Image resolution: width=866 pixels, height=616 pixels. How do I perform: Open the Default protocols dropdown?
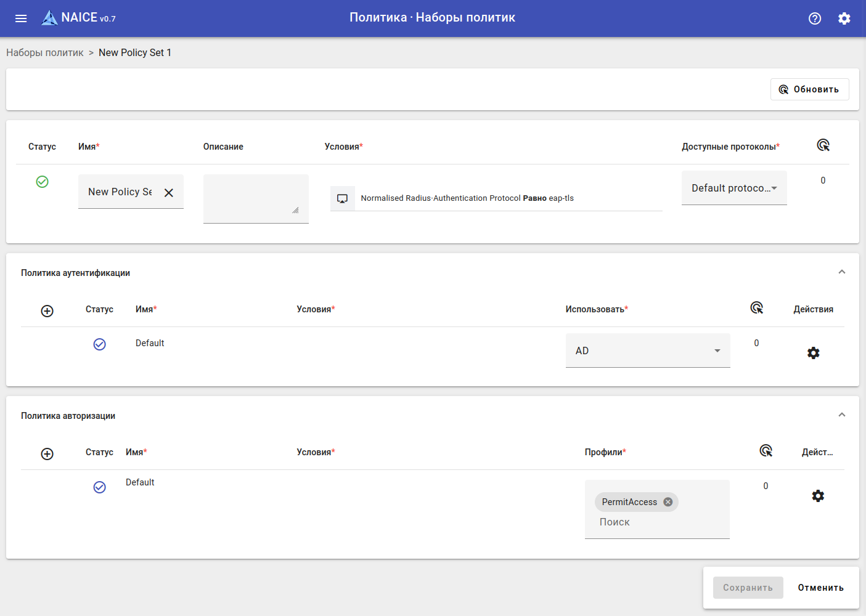[x=734, y=188]
